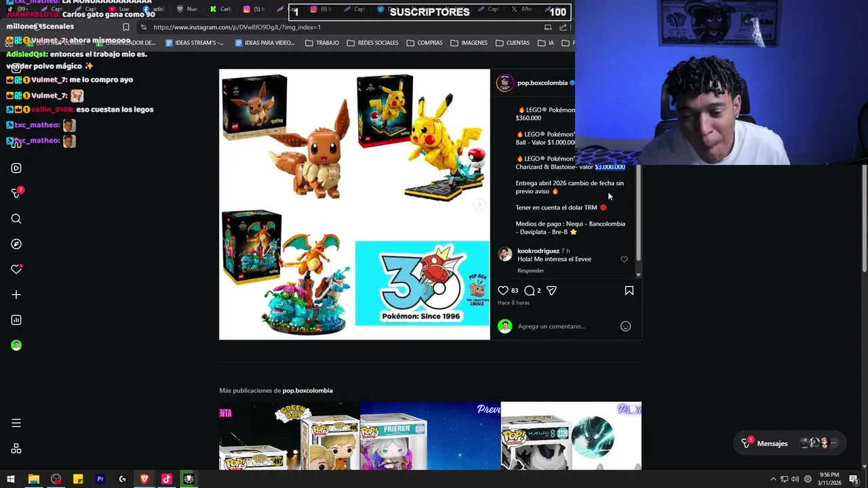Open site settings icon before URL
This screenshot has height=488, width=868.
[x=143, y=27]
